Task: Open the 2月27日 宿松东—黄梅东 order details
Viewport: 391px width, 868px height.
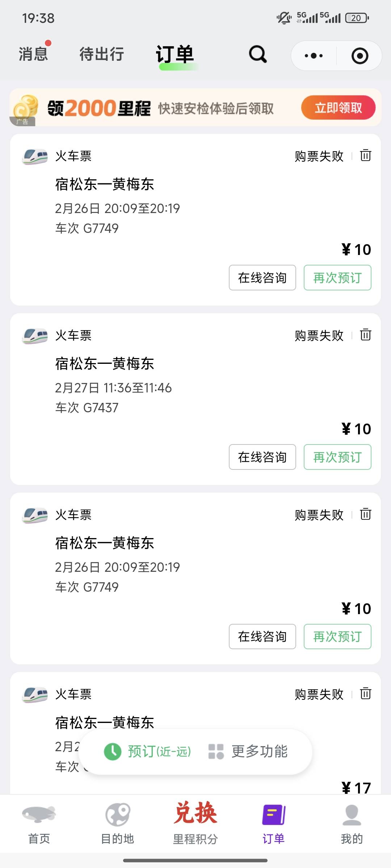Action: [145, 387]
